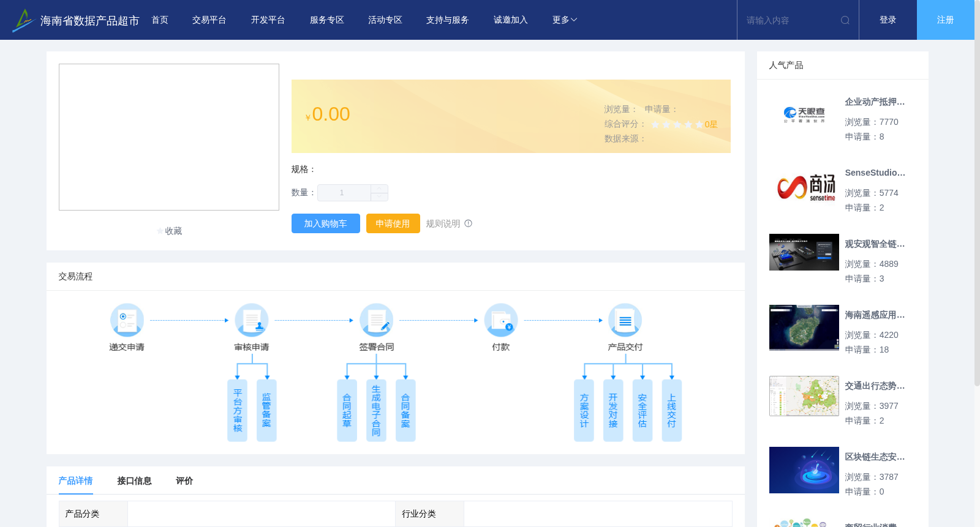Open 服务专区 navigation item

pyautogui.click(x=327, y=20)
